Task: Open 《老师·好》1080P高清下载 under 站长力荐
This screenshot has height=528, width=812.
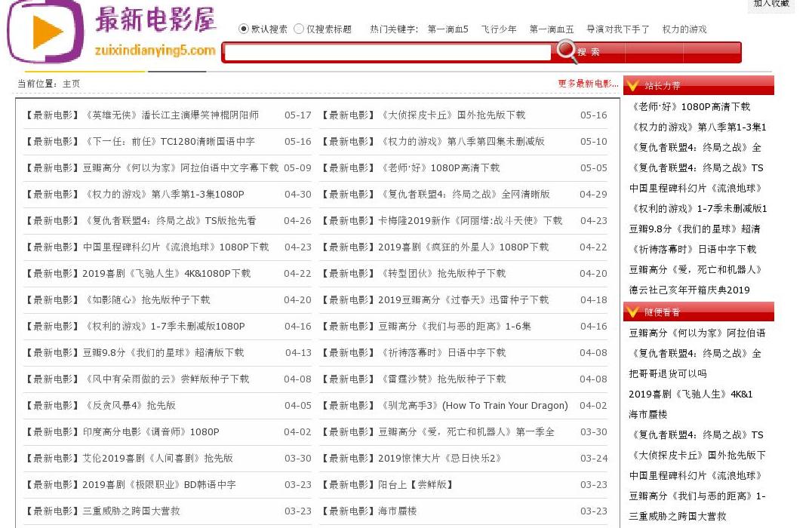Action: [690, 106]
